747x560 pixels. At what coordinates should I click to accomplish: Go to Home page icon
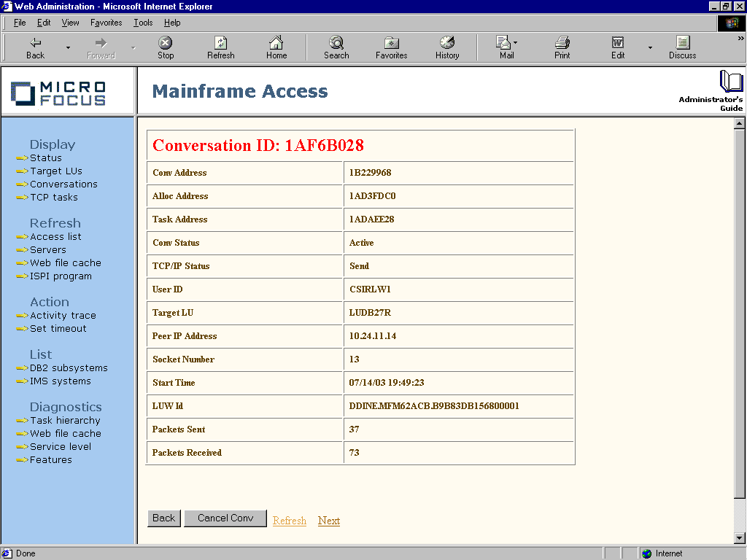(x=276, y=43)
